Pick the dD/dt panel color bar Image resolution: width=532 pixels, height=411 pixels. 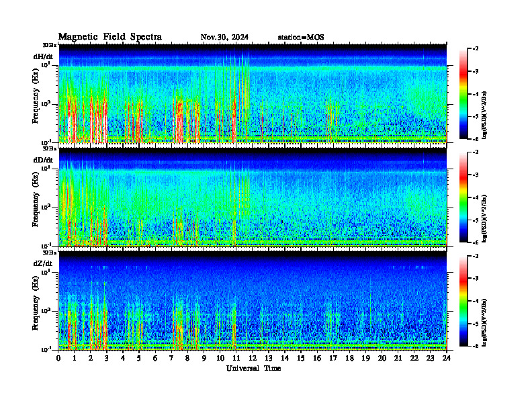coord(463,197)
